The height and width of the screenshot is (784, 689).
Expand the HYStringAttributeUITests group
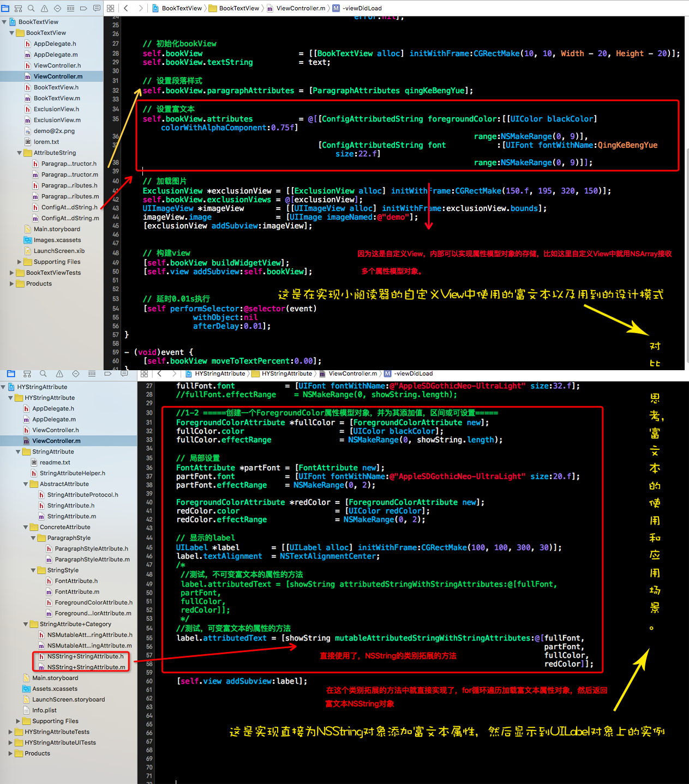pos(10,743)
